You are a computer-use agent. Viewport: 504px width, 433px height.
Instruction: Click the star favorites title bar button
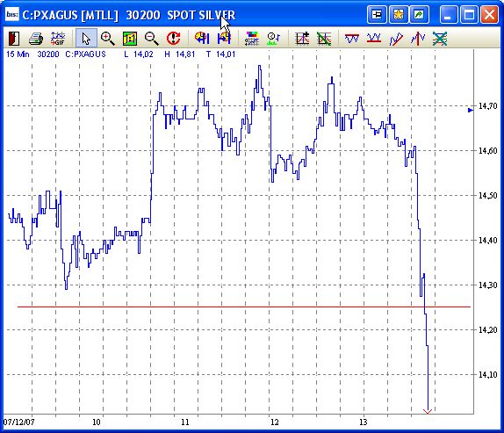(399, 14)
